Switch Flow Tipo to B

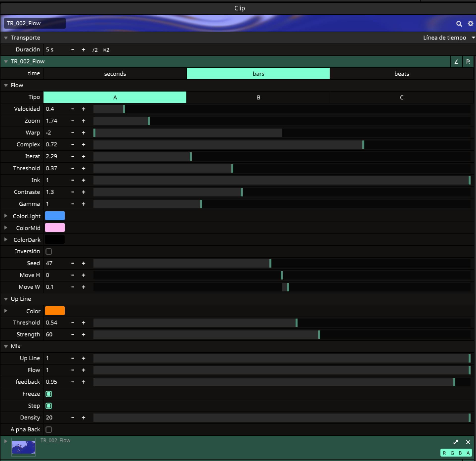[x=258, y=97]
